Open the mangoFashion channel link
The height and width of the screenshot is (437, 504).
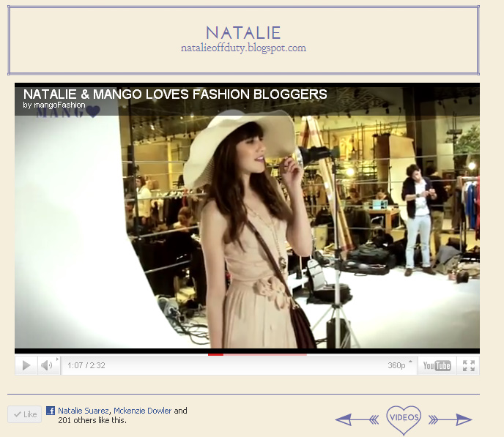59,105
